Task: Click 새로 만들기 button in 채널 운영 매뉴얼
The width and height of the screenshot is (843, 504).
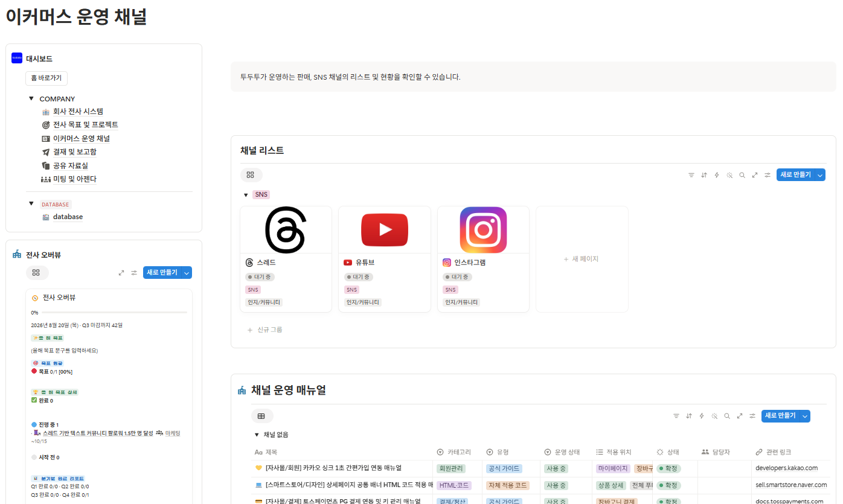Action: tap(780, 416)
